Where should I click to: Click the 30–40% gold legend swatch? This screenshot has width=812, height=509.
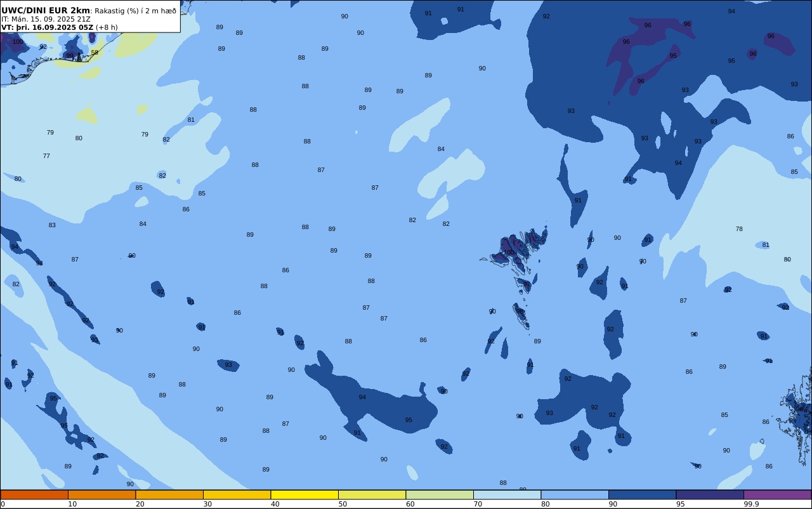pyautogui.click(x=237, y=494)
